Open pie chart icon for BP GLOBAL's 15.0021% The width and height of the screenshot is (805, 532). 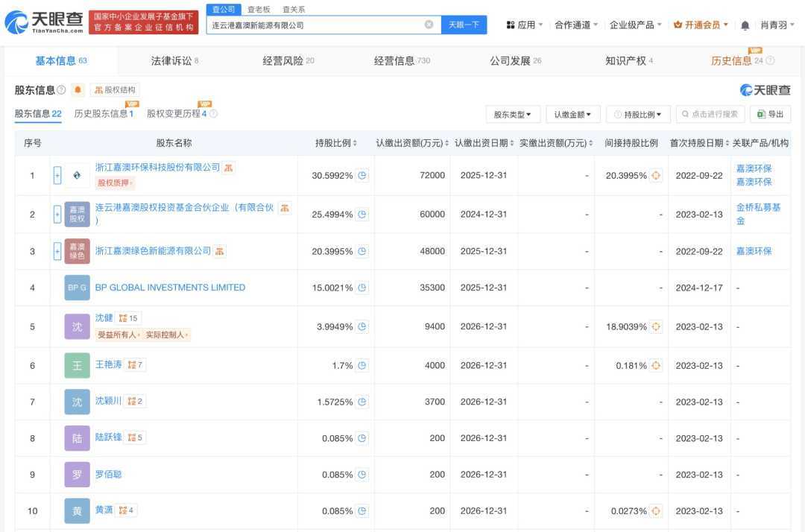click(362, 288)
